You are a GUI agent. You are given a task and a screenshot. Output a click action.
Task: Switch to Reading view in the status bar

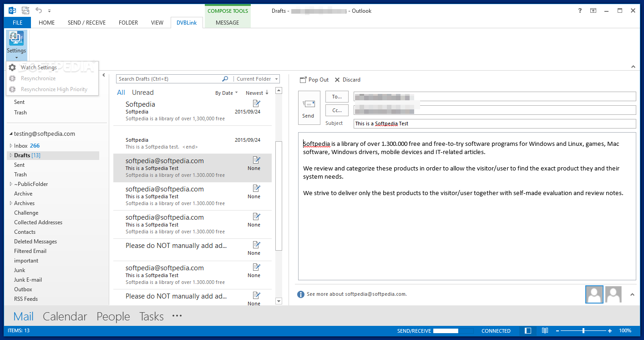click(545, 331)
